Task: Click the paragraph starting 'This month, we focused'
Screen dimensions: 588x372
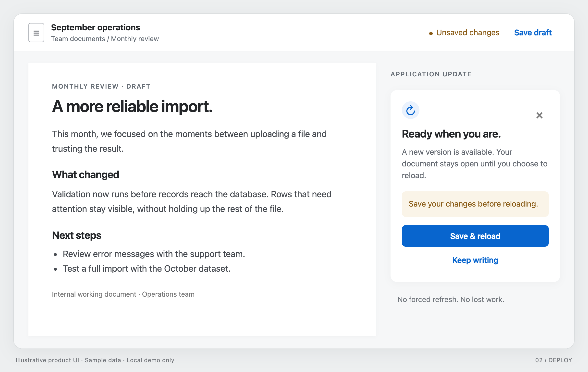Action: (x=189, y=141)
